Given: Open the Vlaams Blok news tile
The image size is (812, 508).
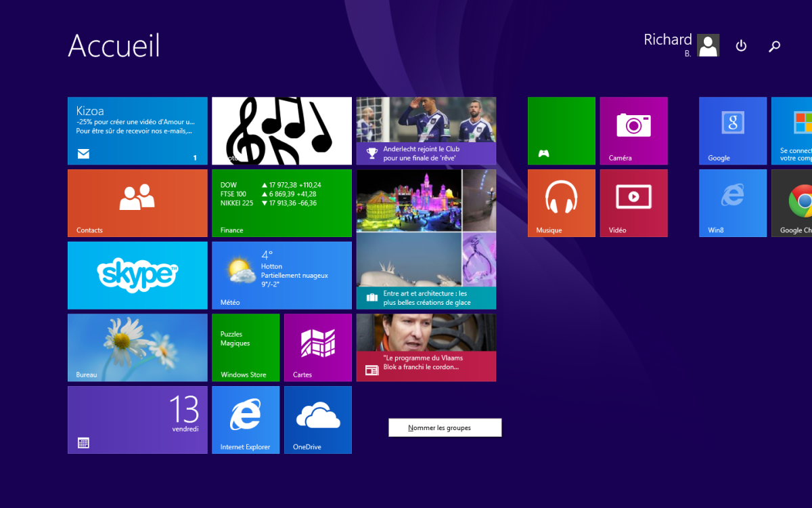Looking at the screenshot, I should (x=426, y=347).
